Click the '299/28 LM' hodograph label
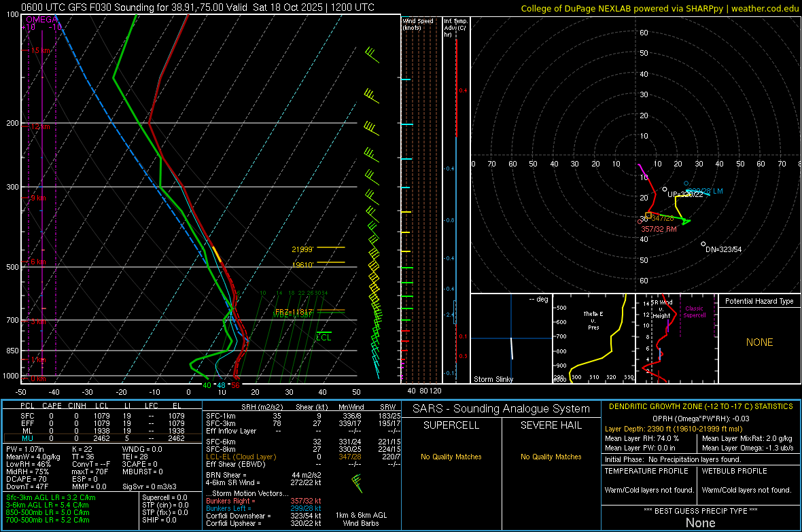802x532 pixels. pos(705,191)
